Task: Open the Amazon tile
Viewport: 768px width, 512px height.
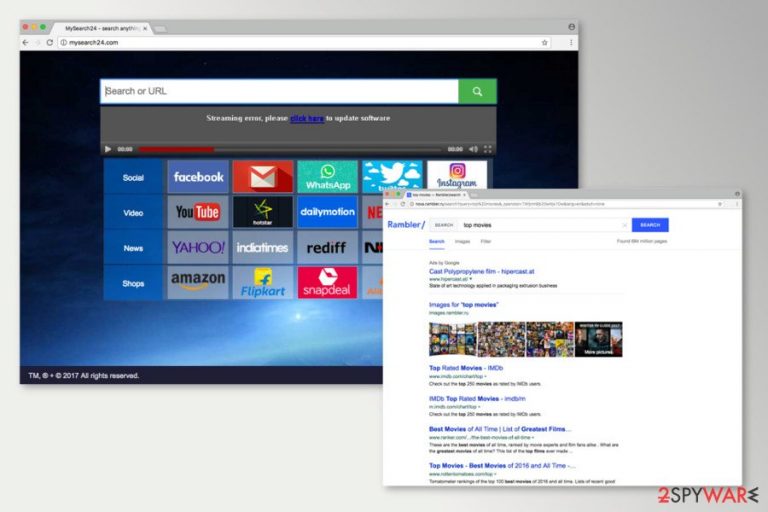Action: [198, 283]
